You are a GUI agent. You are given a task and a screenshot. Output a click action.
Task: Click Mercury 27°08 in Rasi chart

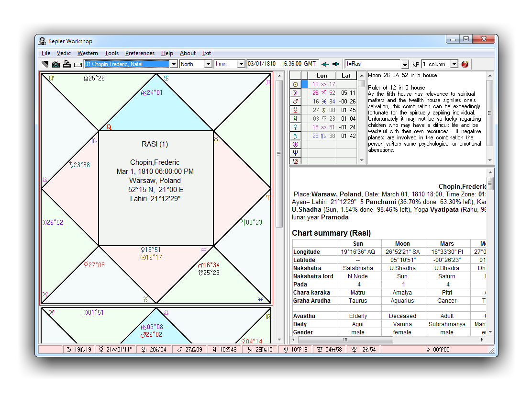pyautogui.click(x=94, y=265)
